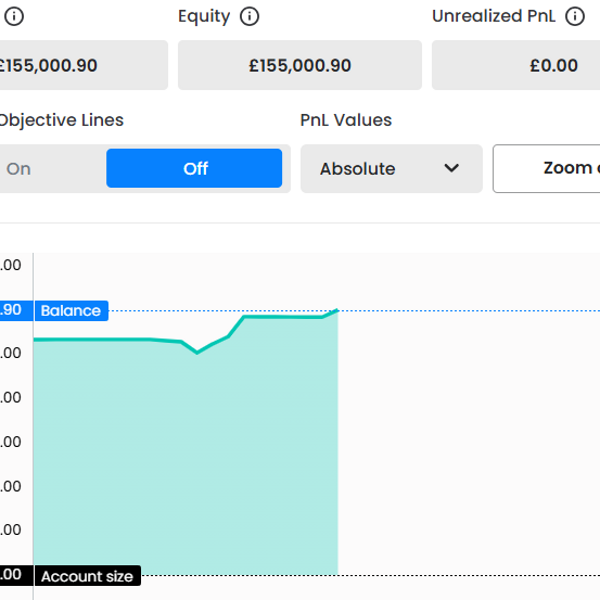This screenshot has height=600, width=600.
Task: Click the black Account size label
Action: [86, 576]
